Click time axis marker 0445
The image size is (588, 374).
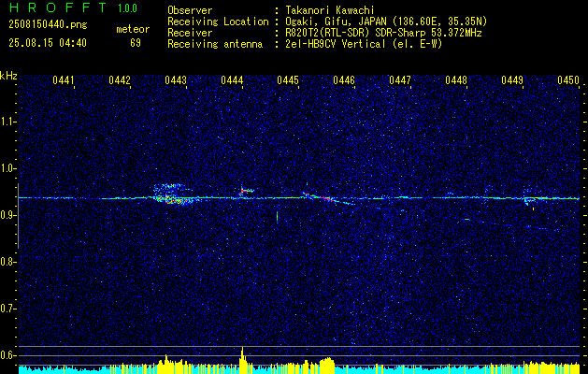pyautogui.click(x=288, y=80)
